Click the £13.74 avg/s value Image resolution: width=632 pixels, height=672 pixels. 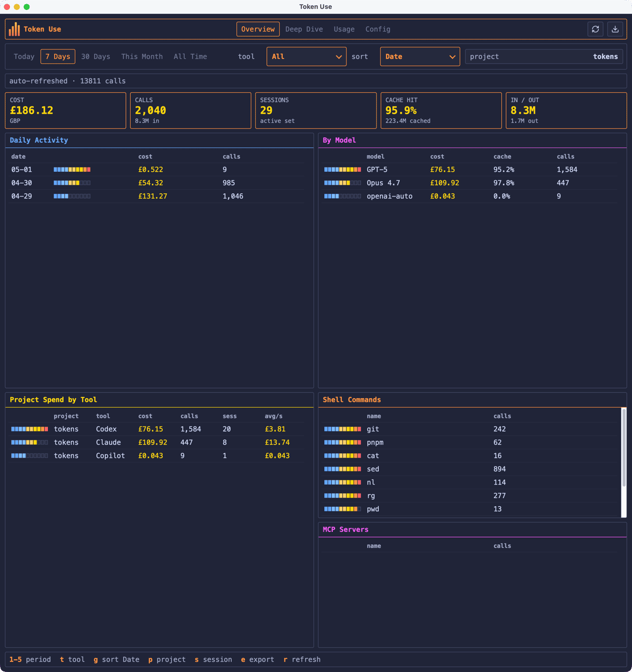tap(277, 442)
